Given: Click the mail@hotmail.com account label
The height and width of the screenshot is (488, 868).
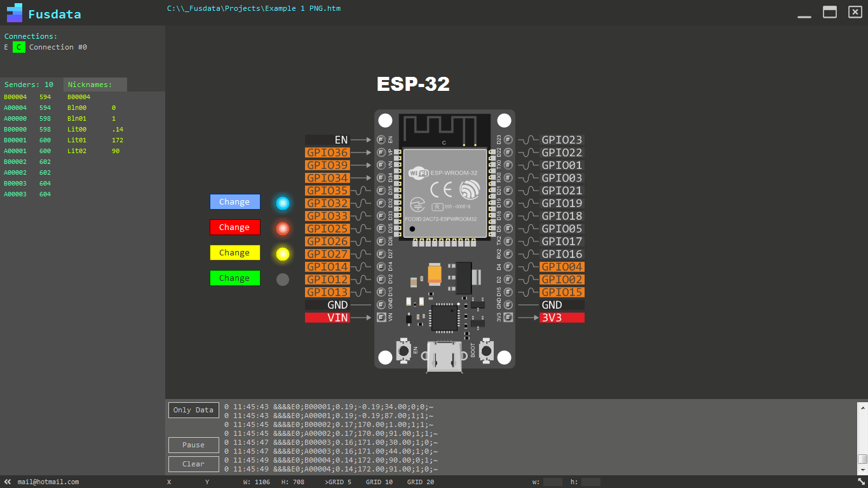Looking at the screenshot, I should click(x=48, y=482).
